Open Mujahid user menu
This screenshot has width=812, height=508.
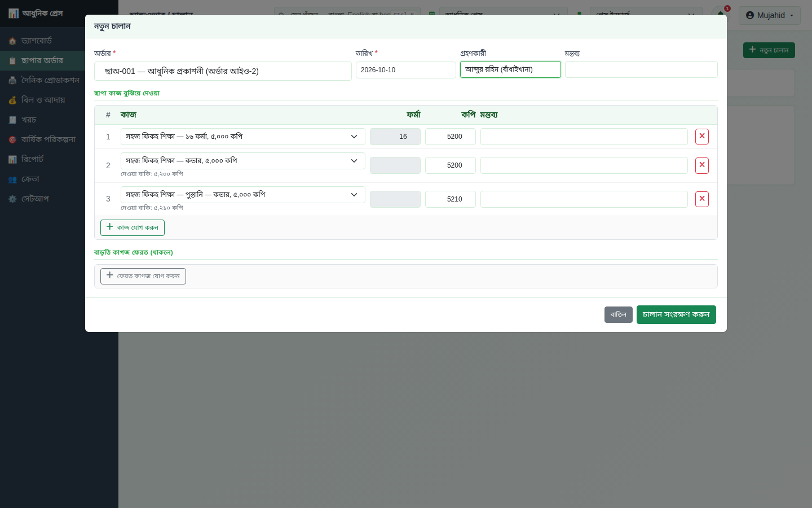coord(770,15)
